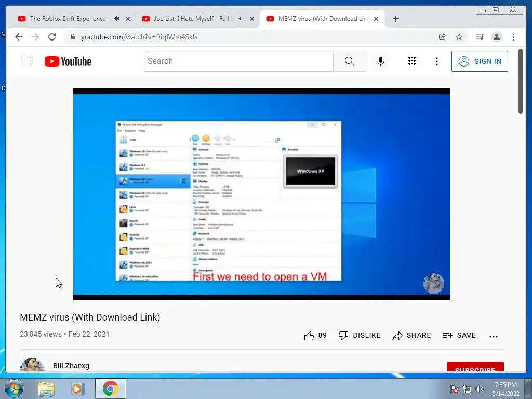Click the Bill.Zhanxg channel avatar
532x399 pixels.
(32, 365)
